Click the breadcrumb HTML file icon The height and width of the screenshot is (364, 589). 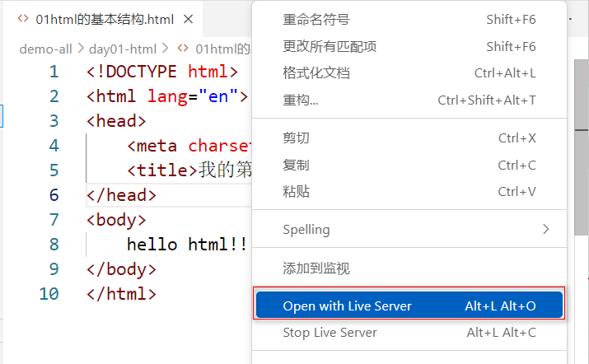click(182, 49)
